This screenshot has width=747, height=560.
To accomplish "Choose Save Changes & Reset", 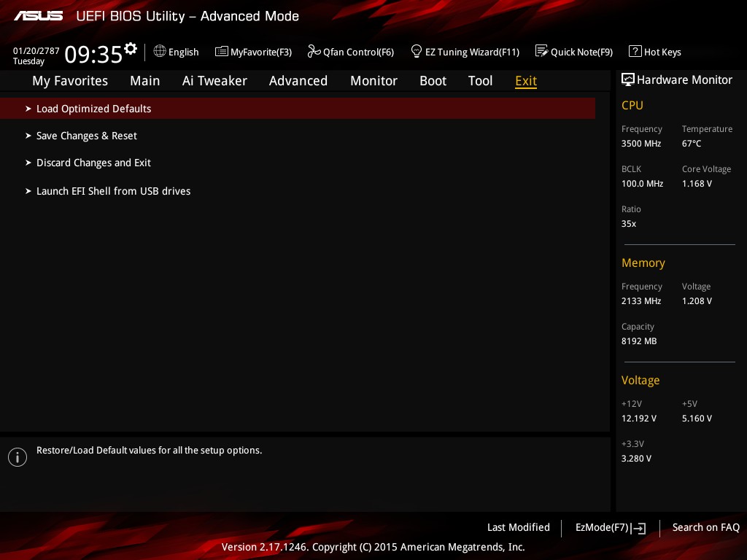I will point(87,136).
